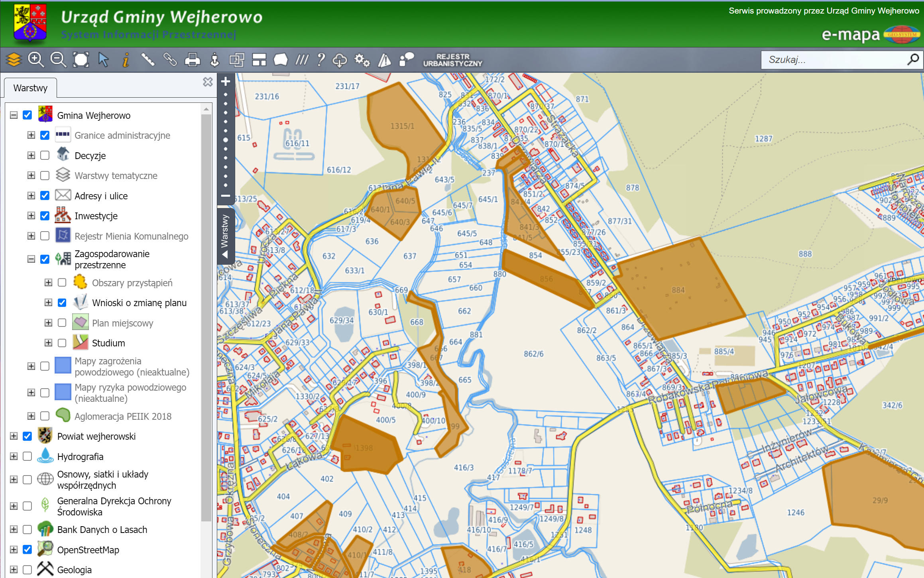Expand the Hydrografia layer group
Image resolution: width=924 pixels, height=578 pixels.
point(14,456)
